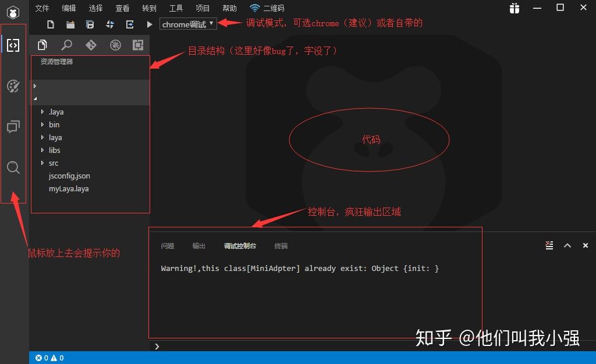Toggle the debug console filter icon
This screenshot has width=596, height=364.
click(549, 245)
